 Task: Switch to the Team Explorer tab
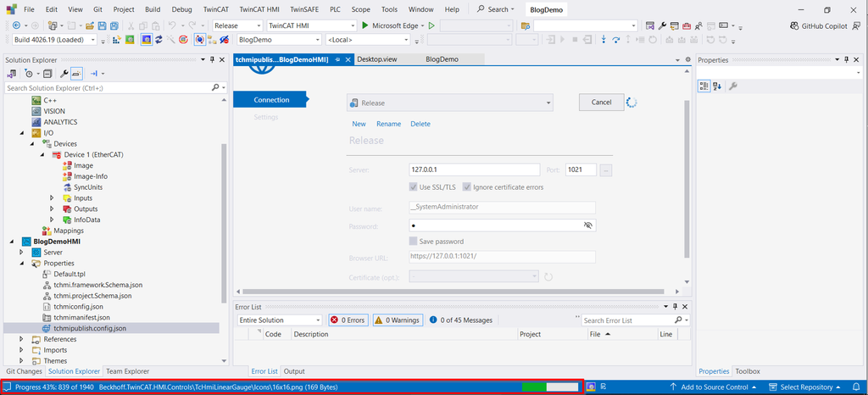click(x=127, y=371)
